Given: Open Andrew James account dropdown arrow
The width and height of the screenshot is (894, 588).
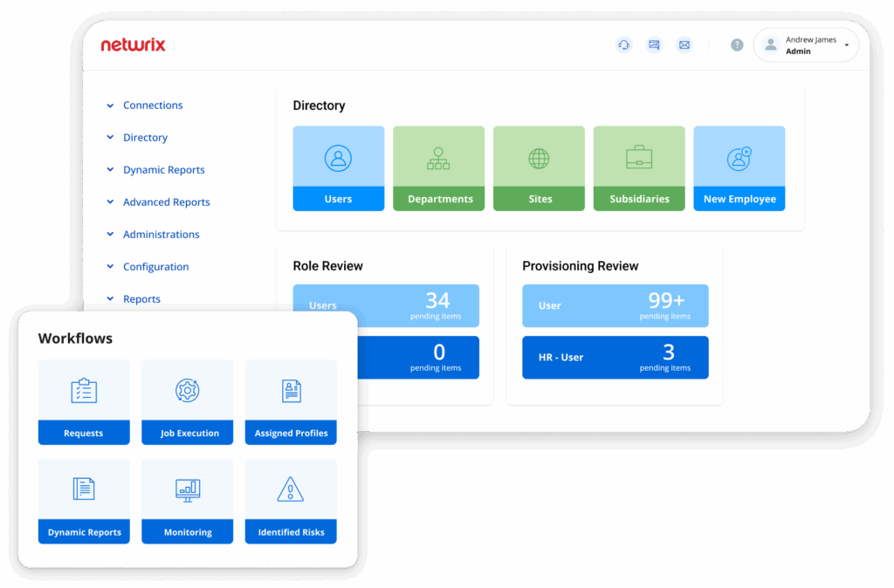Looking at the screenshot, I should click(847, 45).
